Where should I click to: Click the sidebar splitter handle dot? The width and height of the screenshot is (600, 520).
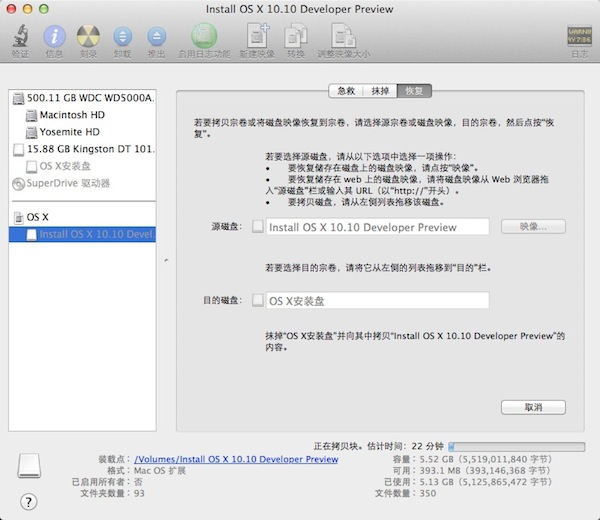coord(166,261)
